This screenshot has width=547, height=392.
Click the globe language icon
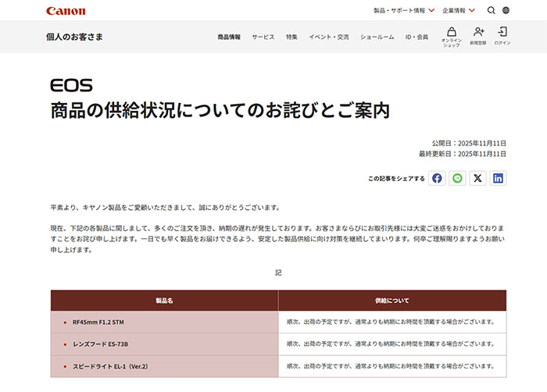tap(506, 10)
